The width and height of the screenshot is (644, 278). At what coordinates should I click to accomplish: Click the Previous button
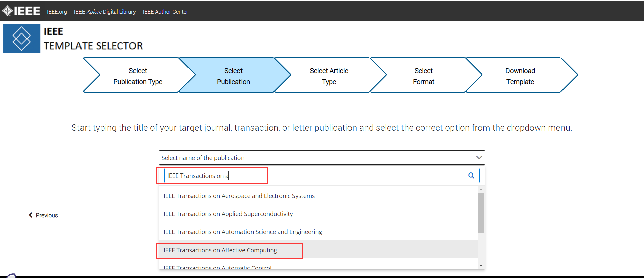click(43, 215)
